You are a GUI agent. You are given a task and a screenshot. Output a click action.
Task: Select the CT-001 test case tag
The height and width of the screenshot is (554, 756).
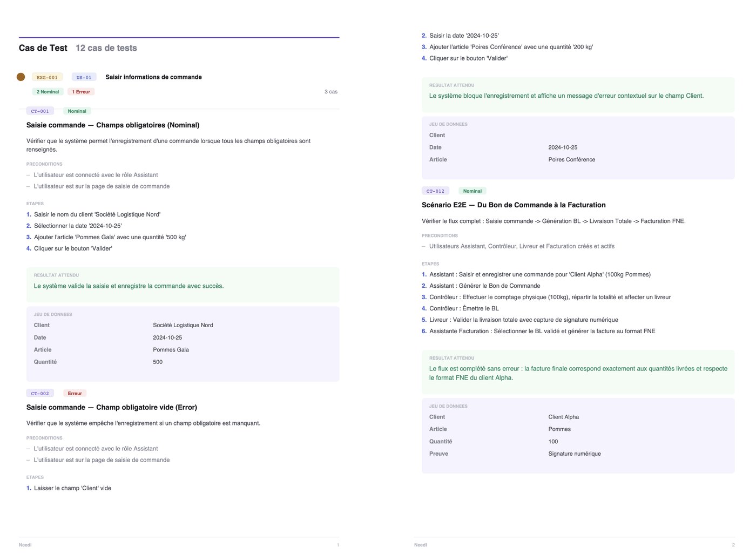40,111
